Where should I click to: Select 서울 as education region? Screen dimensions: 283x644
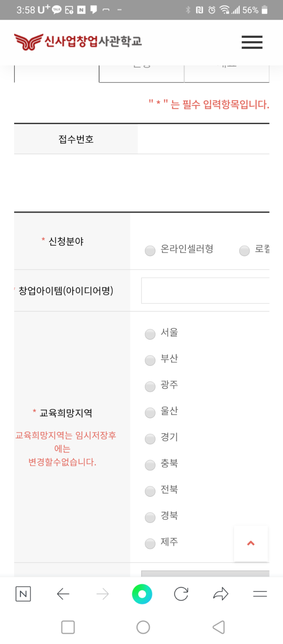[x=150, y=334]
